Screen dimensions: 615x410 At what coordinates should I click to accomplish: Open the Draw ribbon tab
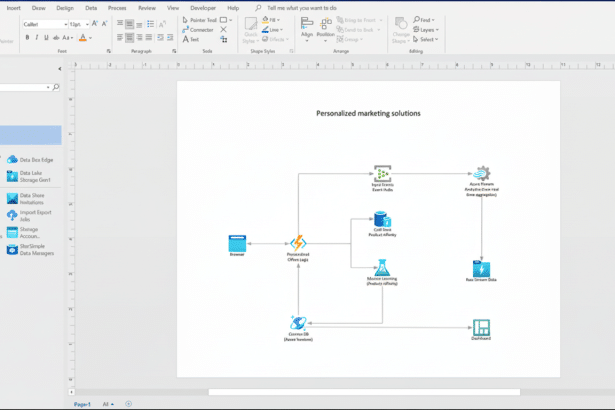tap(38, 8)
